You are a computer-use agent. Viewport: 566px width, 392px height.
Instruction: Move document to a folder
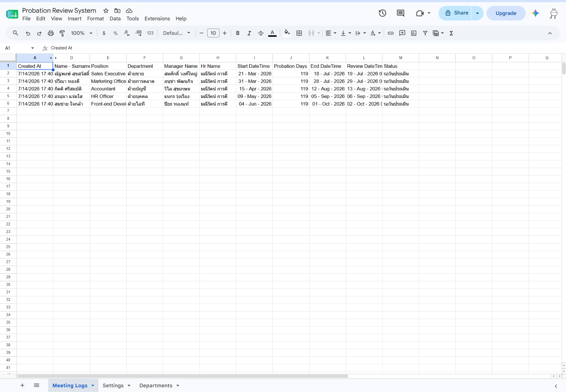[x=118, y=11]
